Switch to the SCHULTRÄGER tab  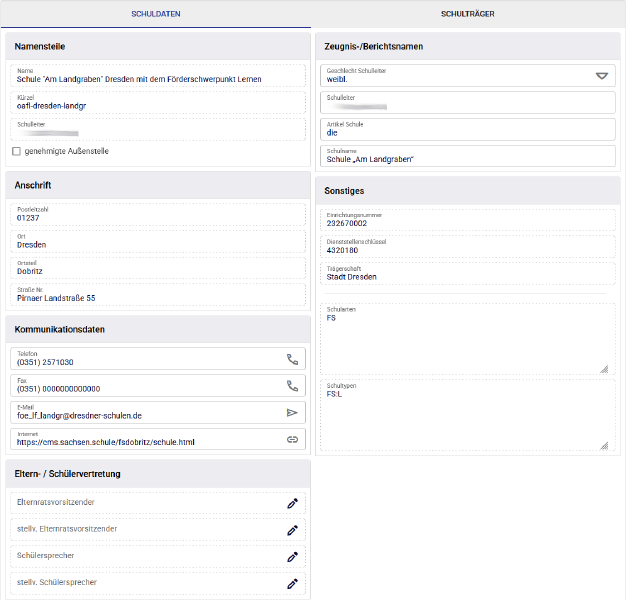(468, 14)
